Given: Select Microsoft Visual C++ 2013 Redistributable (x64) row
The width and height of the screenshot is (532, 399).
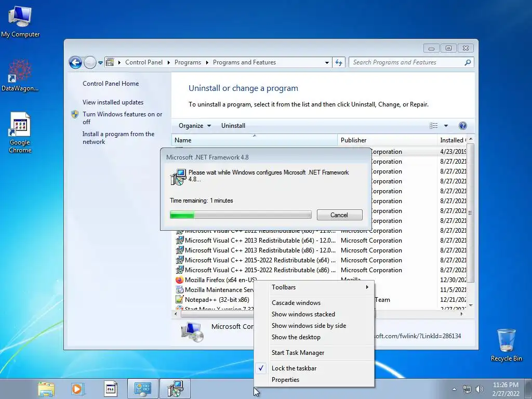Looking at the screenshot, I should 321,241.
